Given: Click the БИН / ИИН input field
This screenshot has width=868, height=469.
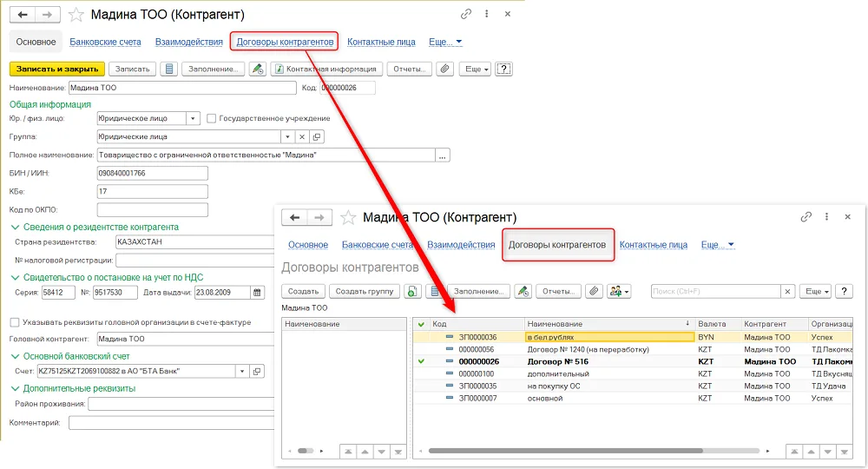Looking at the screenshot, I should coord(152,174).
